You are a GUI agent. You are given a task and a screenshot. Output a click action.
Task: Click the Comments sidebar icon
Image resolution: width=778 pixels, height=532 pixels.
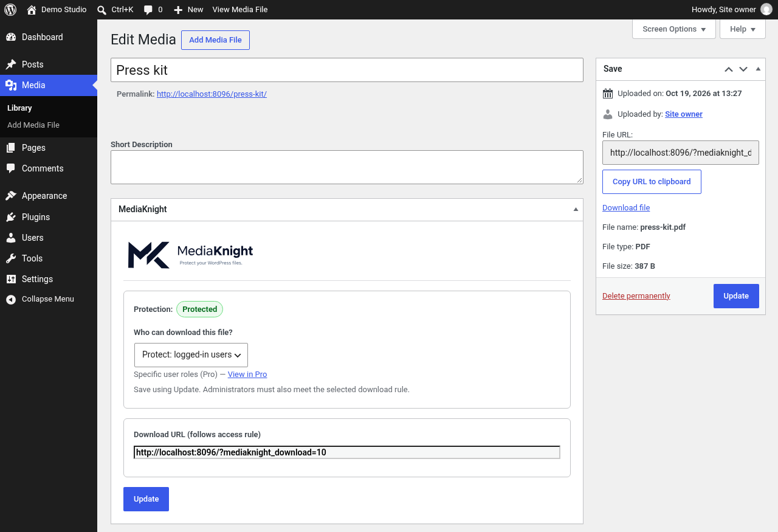(11, 168)
